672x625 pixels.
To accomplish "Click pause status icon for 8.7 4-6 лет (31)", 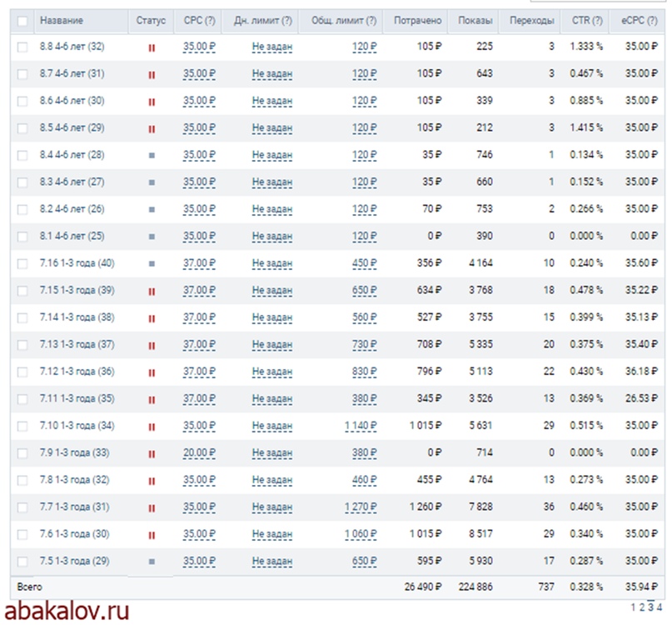I will click(x=152, y=75).
